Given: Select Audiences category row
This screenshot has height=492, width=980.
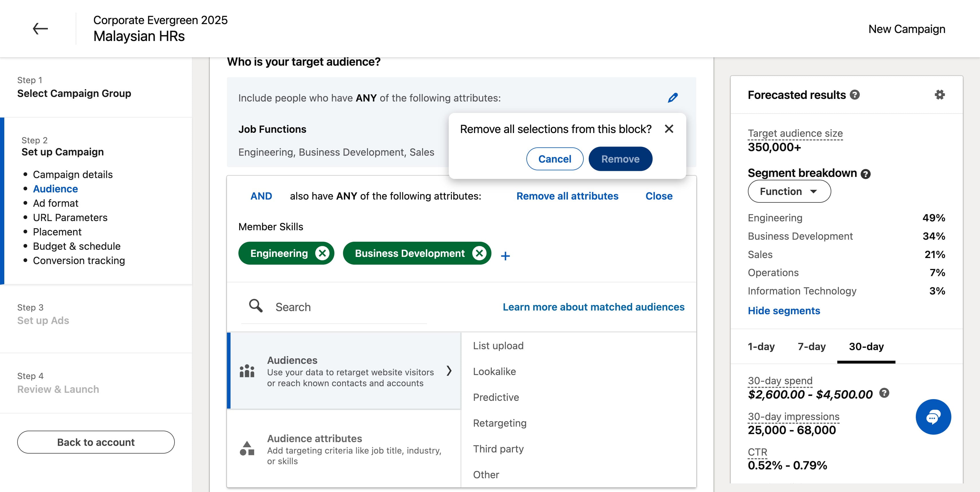Looking at the screenshot, I should pos(344,371).
